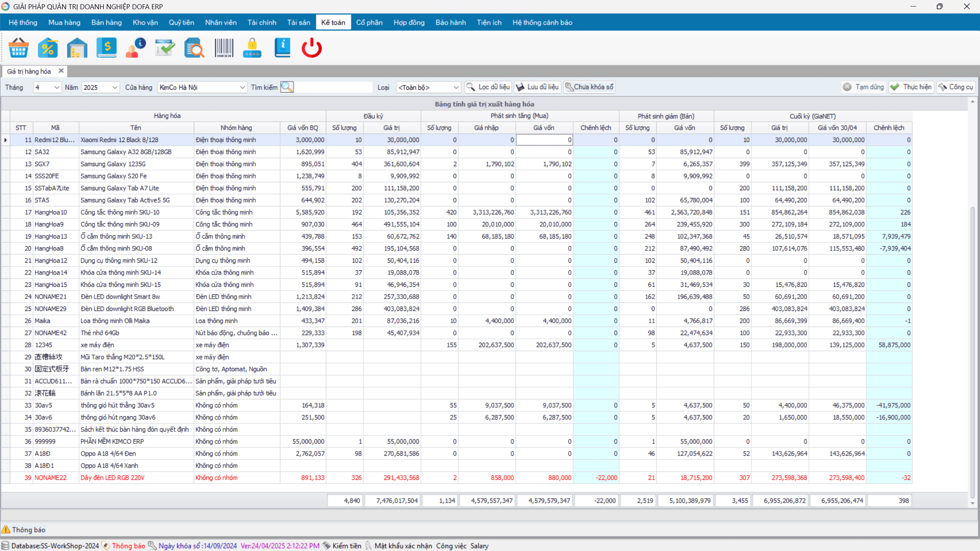Click the Tạm dừng button
Viewport: 980px width, 551px height.
pos(864,87)
